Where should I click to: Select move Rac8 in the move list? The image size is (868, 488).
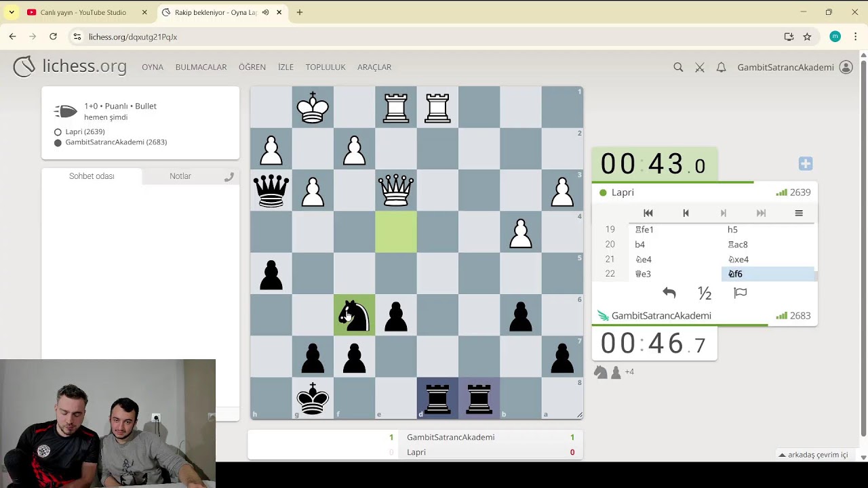768,245
